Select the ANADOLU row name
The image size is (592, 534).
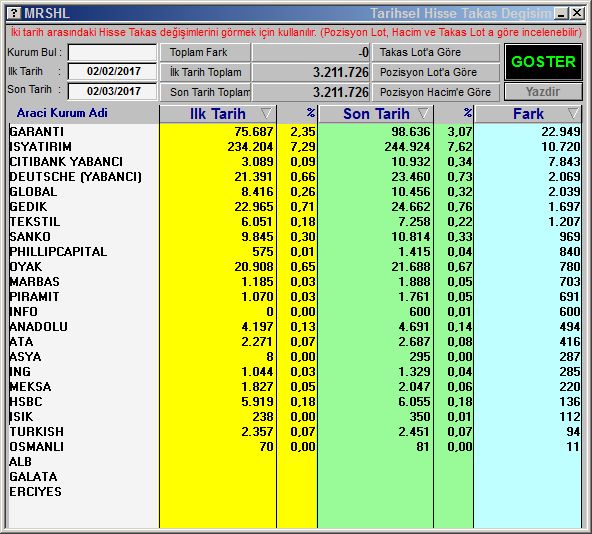tap(39, 327)
